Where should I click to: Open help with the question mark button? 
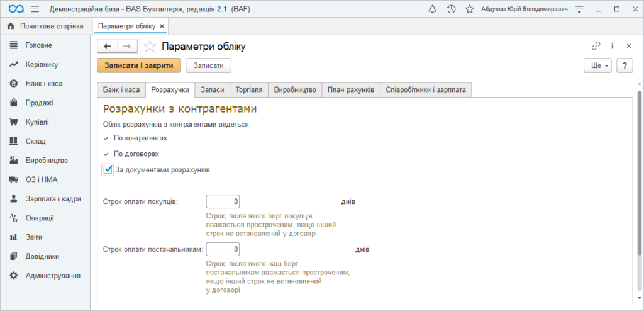coord(625,65)
